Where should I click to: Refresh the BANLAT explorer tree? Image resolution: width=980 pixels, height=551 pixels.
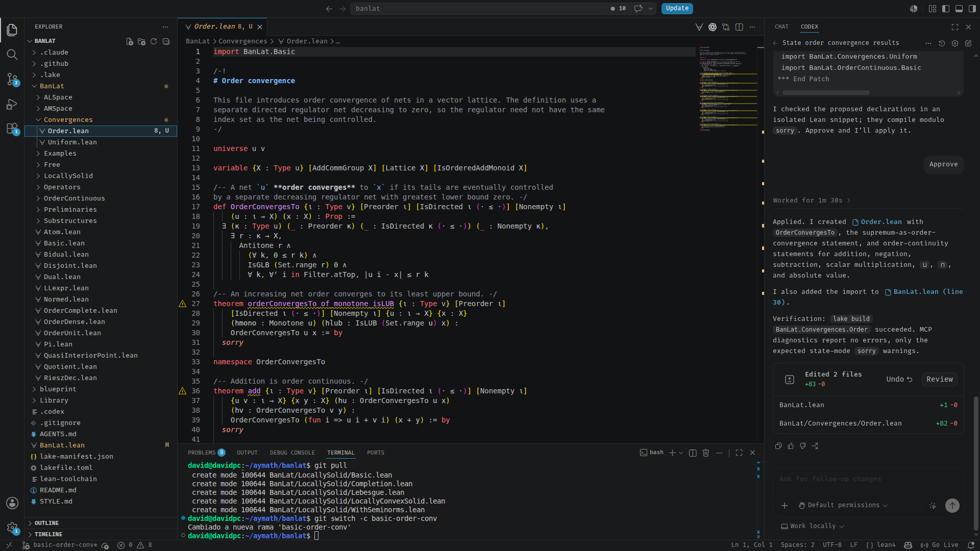point(154,41)
